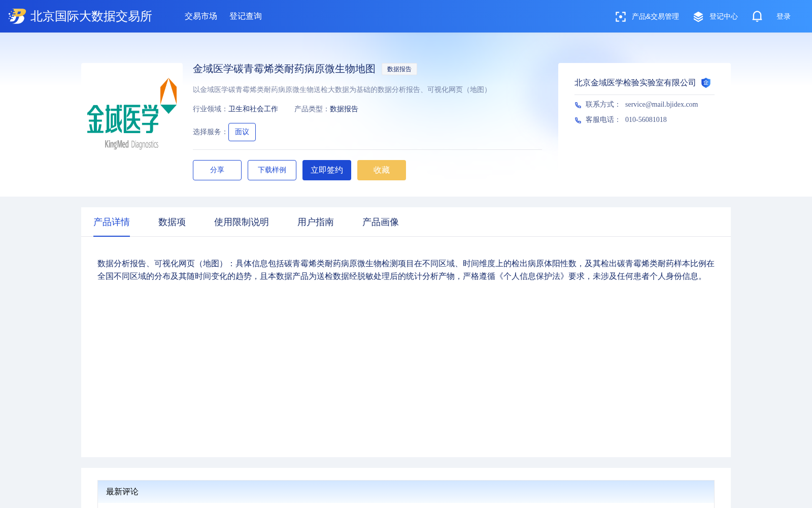Click the 数据报告 tag next to title
Screen dimensions: 812x508
point(399,69)
